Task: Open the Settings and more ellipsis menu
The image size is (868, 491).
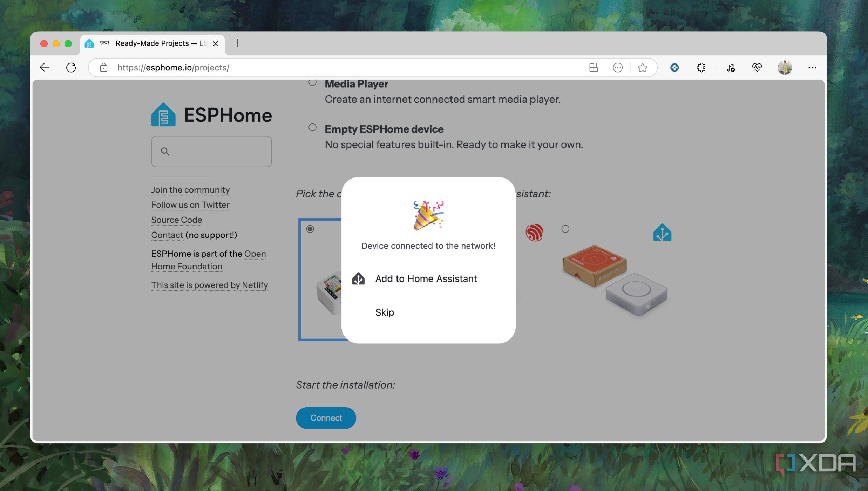Action: point(813,67)
